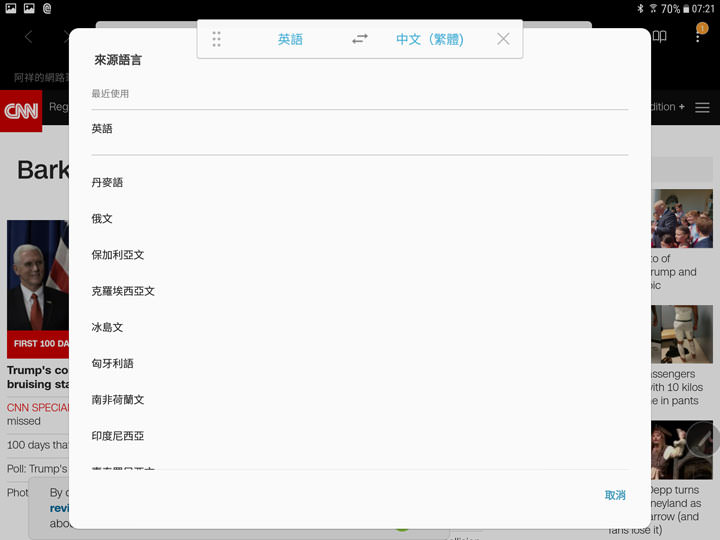This screenshot has height=540, width=720.
Task: Open target language 中文（繁體） selector
Action: [x=430, y=39]
